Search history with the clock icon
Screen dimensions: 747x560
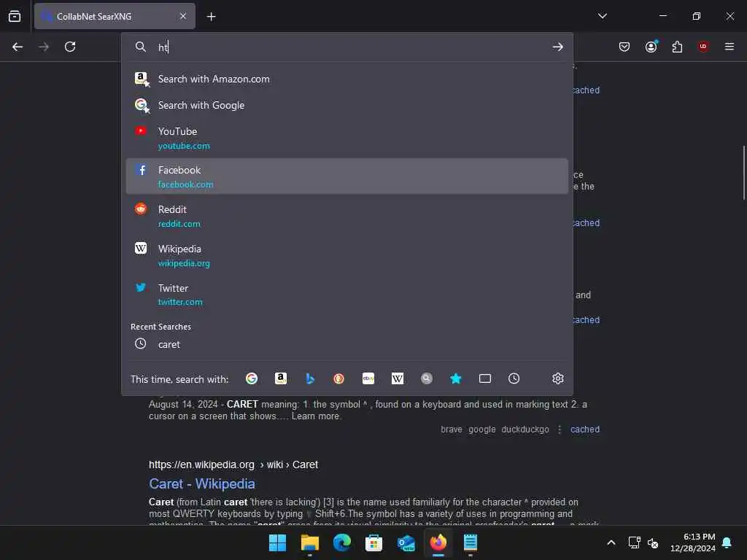[514, 378]
